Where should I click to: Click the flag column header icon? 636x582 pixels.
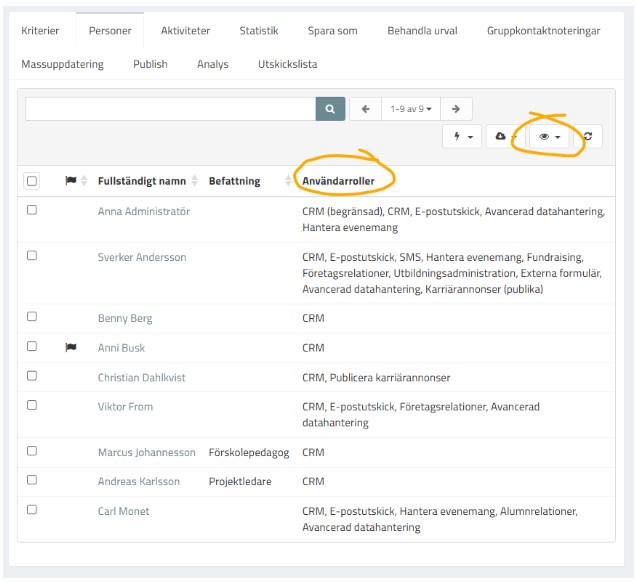click(x=71, y=181)
